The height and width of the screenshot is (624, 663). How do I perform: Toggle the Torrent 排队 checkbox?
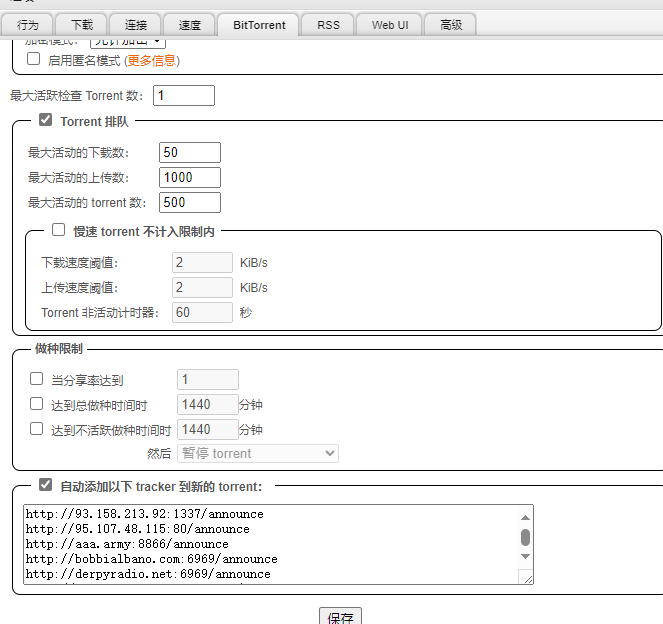pyautogui.click(x=45, y=121)
